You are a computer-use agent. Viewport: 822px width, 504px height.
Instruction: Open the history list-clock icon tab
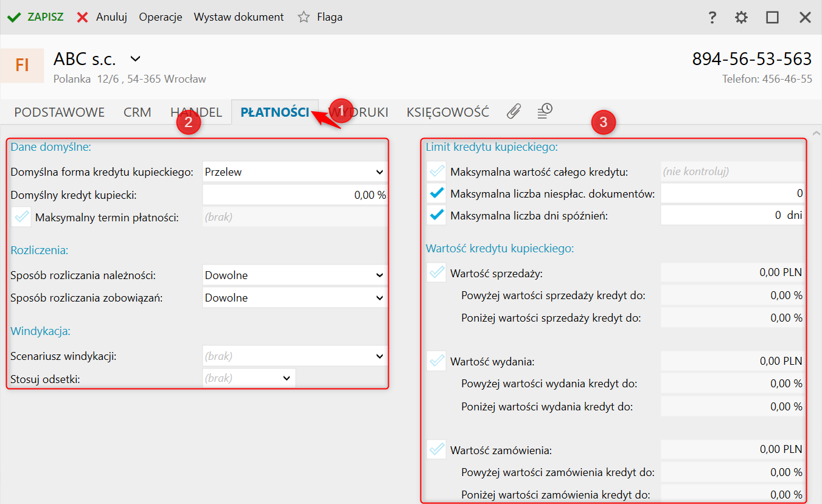click(545, 111)
